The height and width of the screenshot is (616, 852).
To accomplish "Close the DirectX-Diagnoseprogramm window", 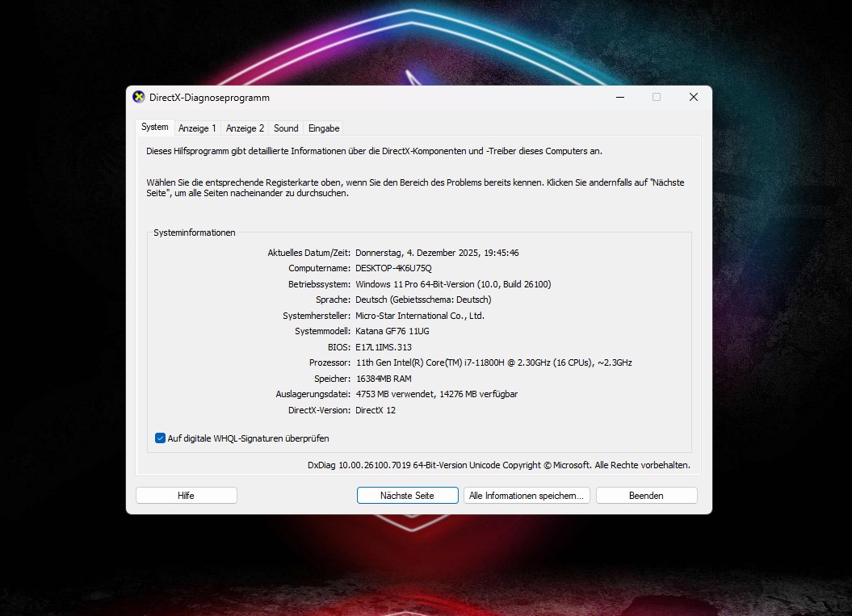I will click(x=693, y=97).
